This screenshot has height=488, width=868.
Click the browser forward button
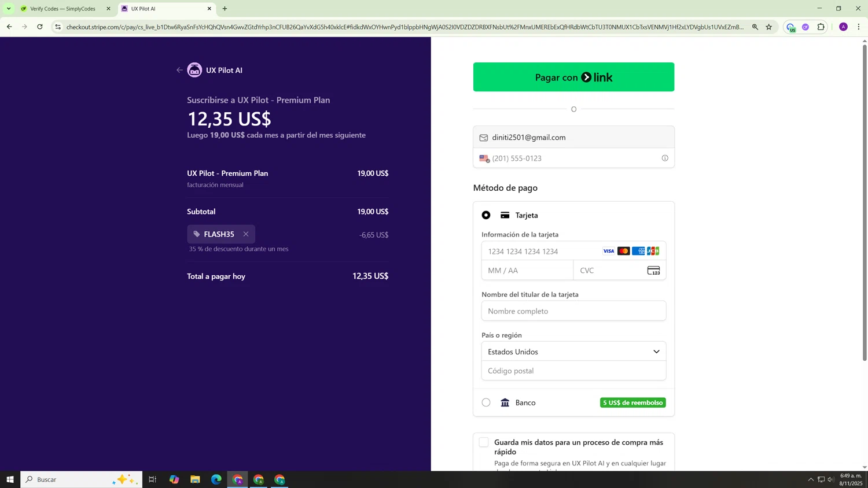pos(24,27)
